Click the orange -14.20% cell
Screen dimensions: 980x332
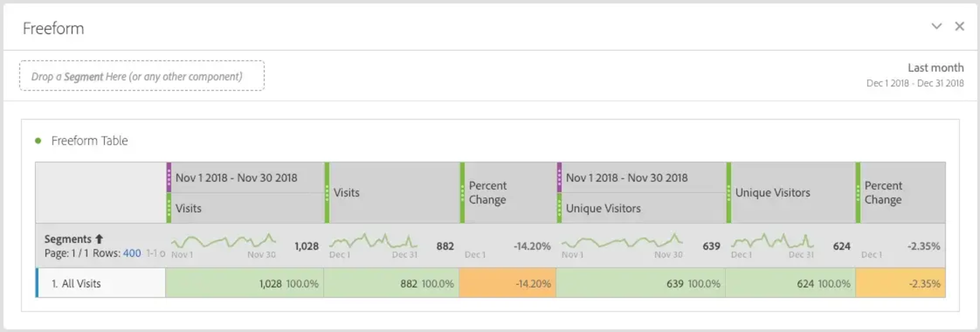coord(507,283)
